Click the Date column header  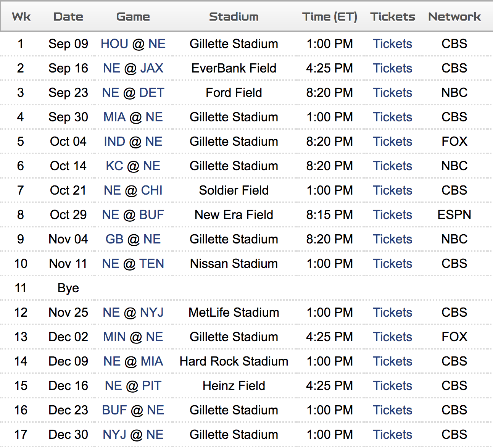(x=68, y=17)
